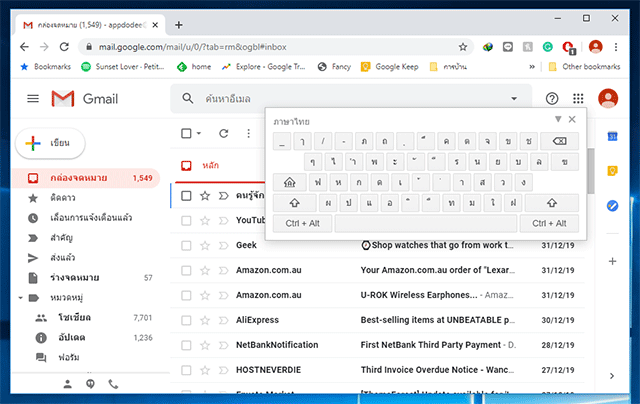This screenshot has width=640, height=404.
Task: Select the Geek email checkbox
Action: 186,245
